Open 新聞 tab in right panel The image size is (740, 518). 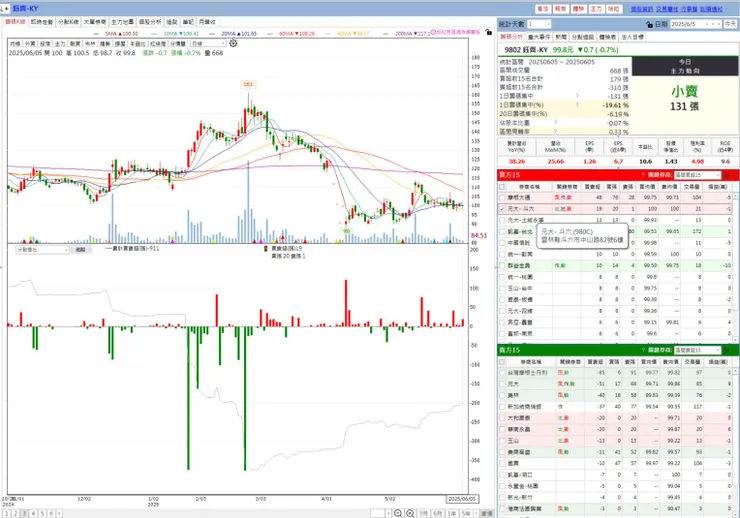coord(561,37)
